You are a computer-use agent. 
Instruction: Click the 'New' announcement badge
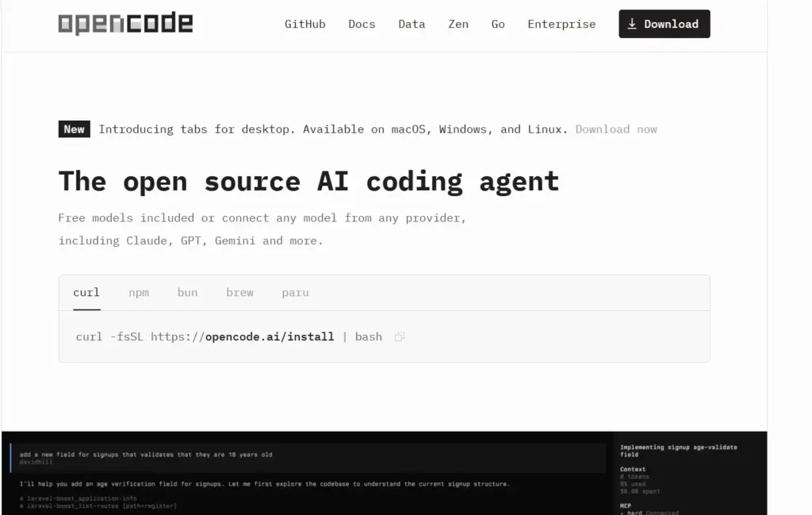coord(74,129)
